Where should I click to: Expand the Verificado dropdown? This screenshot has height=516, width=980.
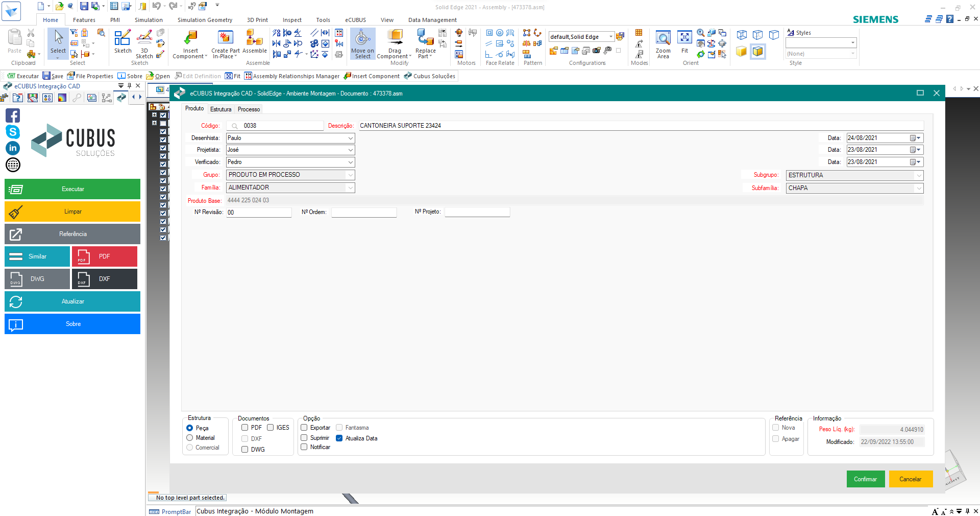click(351, 162)
